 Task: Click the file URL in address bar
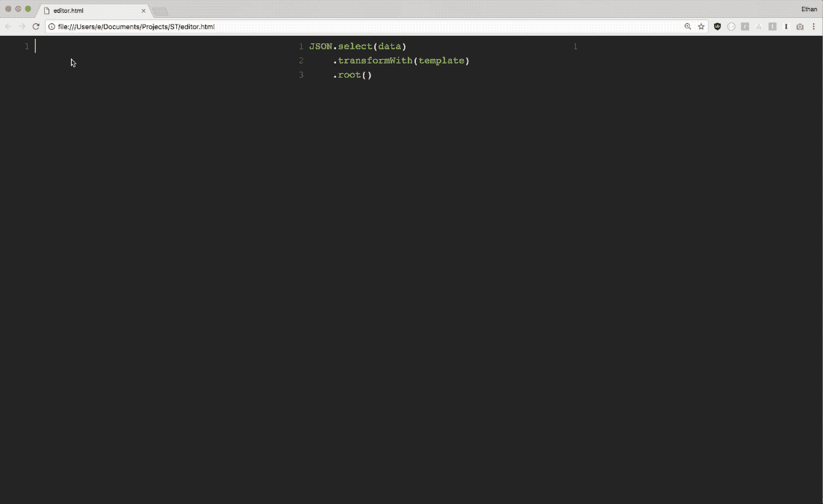point(136,26)
